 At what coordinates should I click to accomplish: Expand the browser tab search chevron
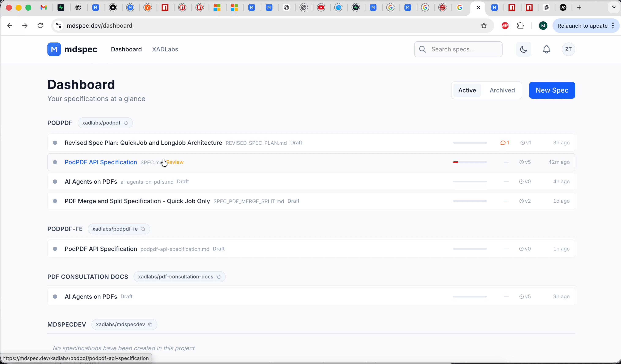pyautogui.click(x=614, y=8)
